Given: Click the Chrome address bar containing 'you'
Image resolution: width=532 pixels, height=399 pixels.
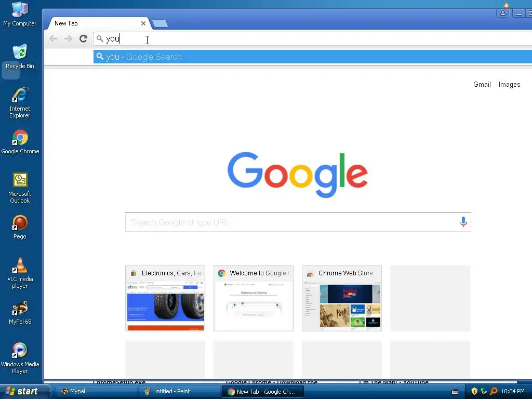Looking at the screenshot, I should coord(312,38).
